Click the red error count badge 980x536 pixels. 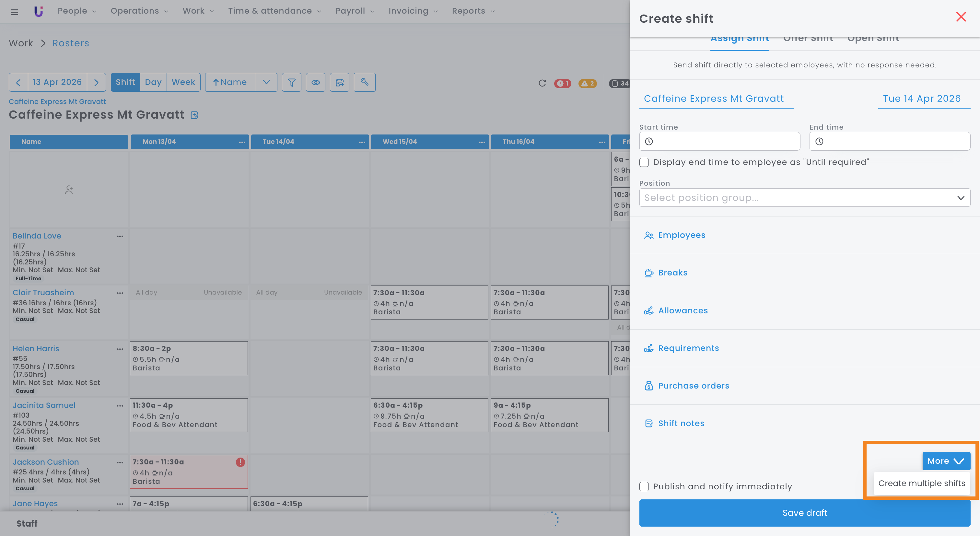click(563, 83)
